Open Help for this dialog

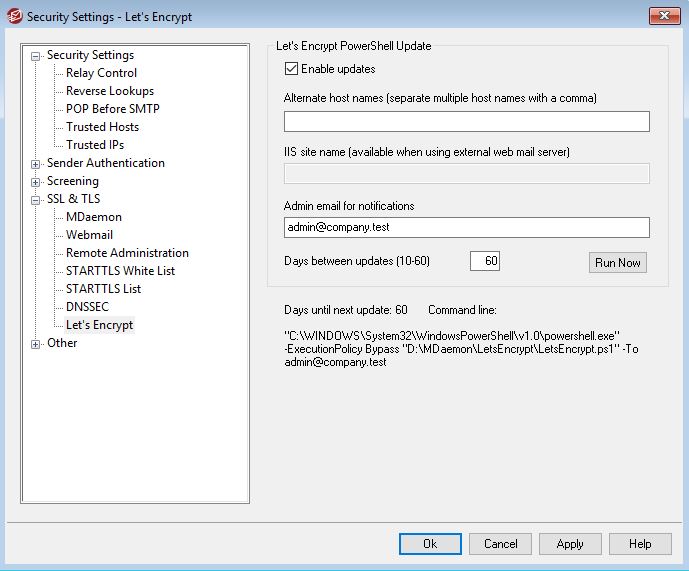tap(640, 544)
